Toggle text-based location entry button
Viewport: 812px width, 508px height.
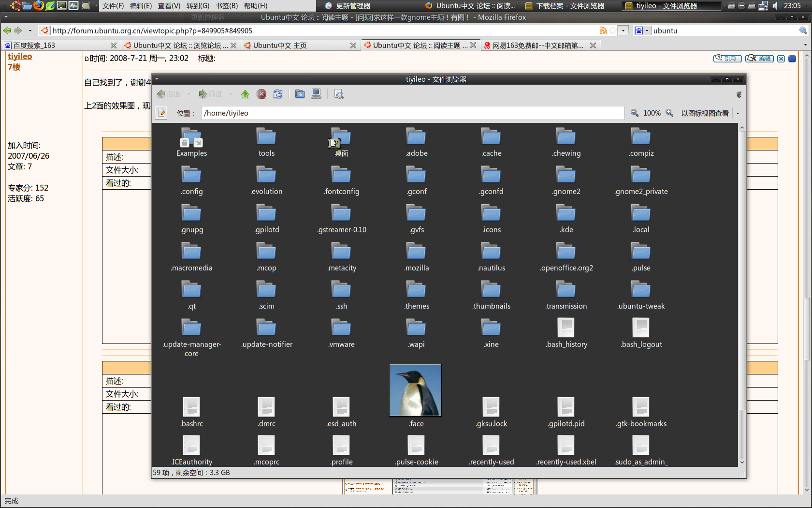[x=161, y=113]
